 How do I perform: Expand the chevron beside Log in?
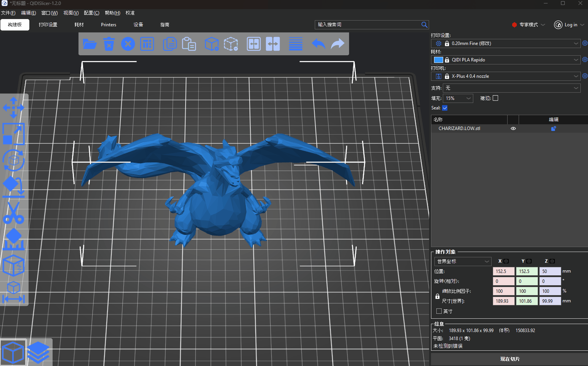[582, 25]
